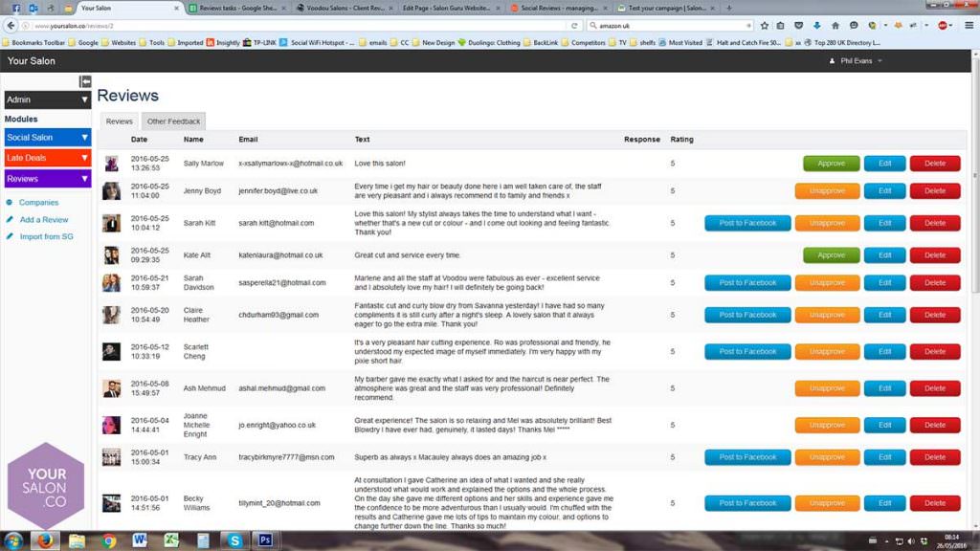Click the Import from SG pencil icon

9,236
